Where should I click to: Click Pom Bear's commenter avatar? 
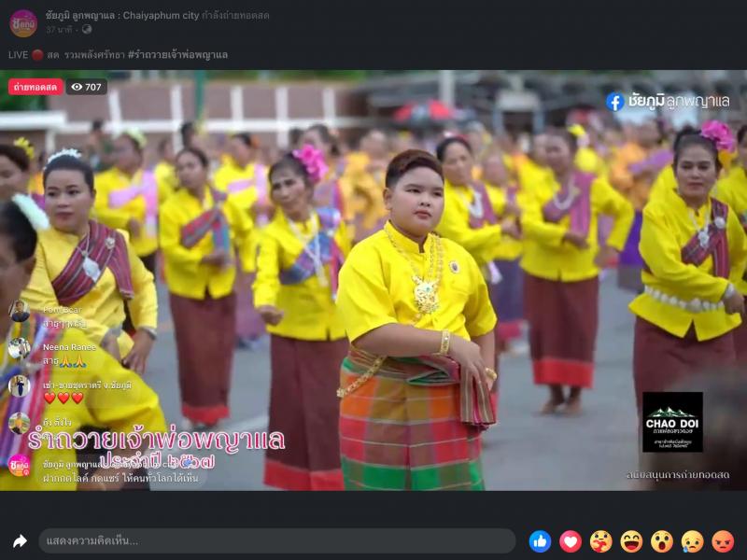coord(19,311)
